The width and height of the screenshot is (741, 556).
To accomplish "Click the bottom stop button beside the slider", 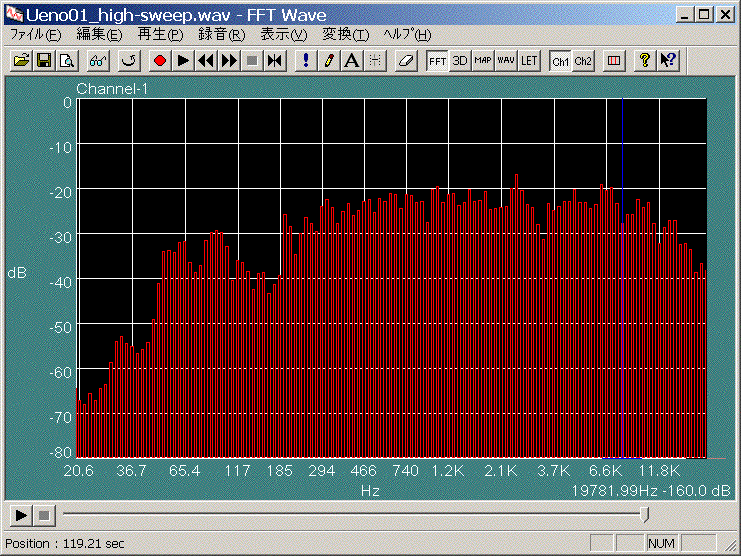I will [x=44, y=515].
